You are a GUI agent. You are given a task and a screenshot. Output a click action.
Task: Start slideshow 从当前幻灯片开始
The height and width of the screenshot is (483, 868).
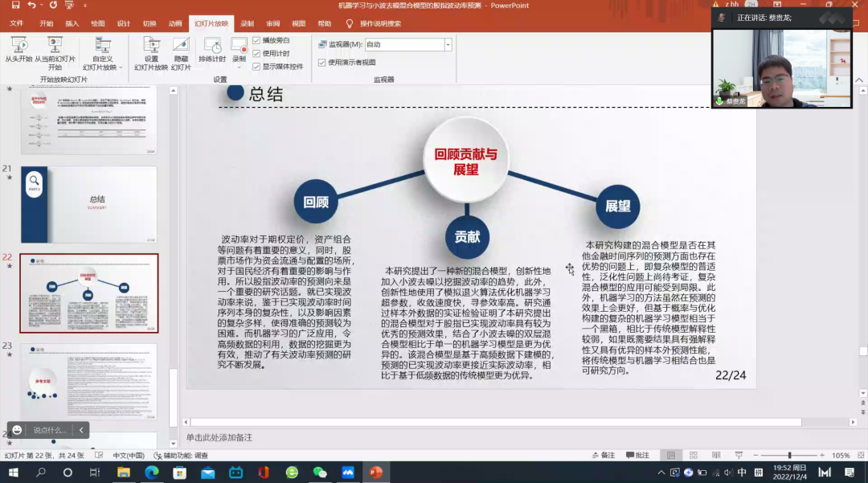pyautogui.click(x=55, y=53)
